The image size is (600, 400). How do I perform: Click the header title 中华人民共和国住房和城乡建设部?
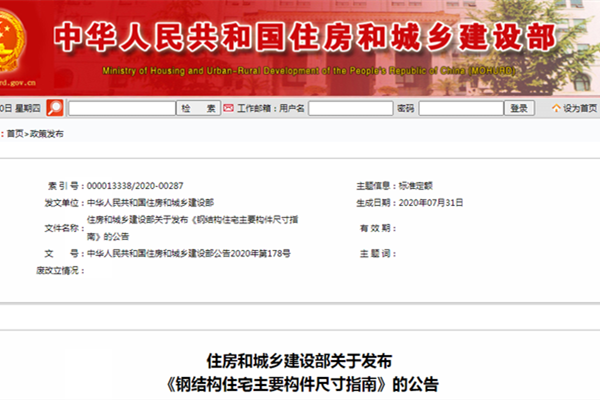pos(305,37)
